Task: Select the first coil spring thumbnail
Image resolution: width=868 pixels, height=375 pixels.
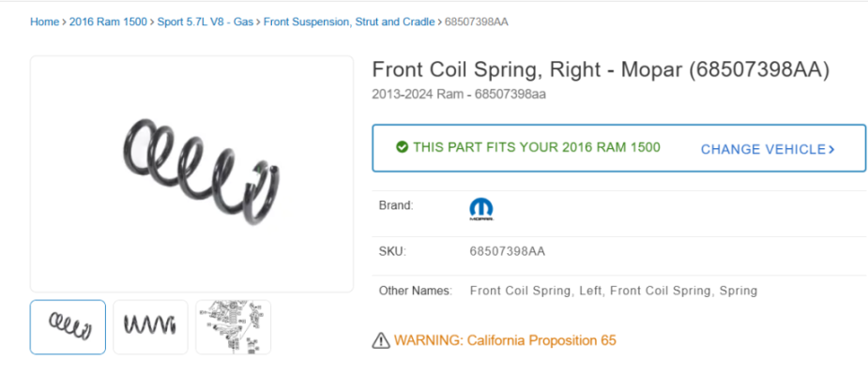Action: pos(68,327)
